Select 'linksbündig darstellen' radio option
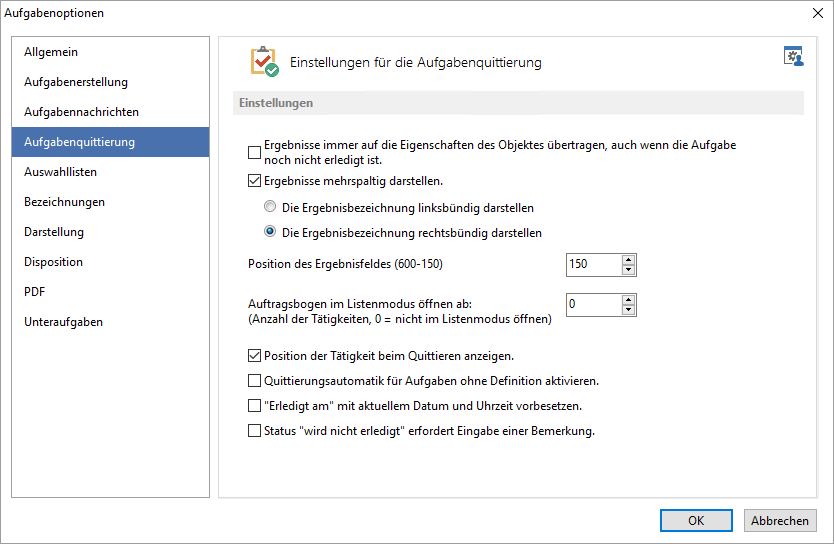 click(270, 206)
